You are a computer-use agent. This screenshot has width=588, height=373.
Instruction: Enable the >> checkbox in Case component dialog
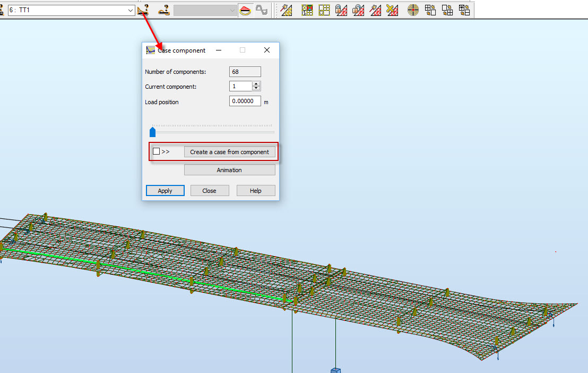pyautogui.click(x=156, y=151)
